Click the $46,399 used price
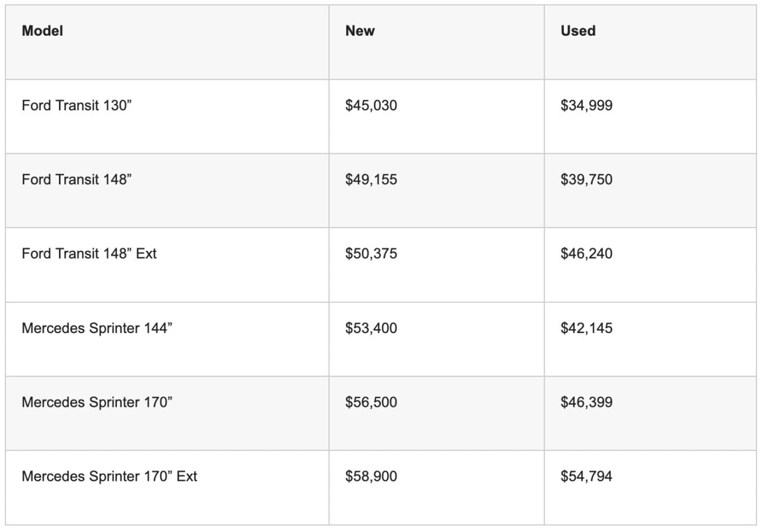Viewport: 763px width, 532px height. 586,402
